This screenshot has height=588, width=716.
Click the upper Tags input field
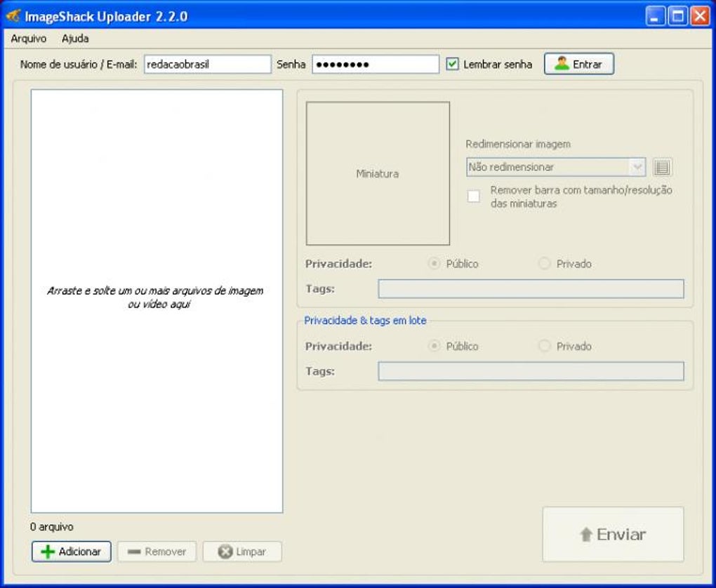531,289
